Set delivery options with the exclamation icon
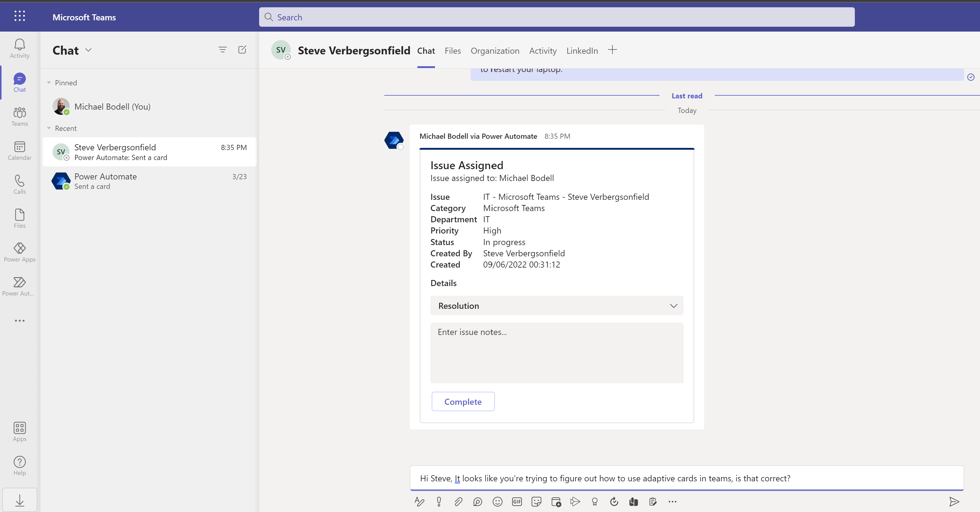The image size is (980, 512). tap(439, 502)
